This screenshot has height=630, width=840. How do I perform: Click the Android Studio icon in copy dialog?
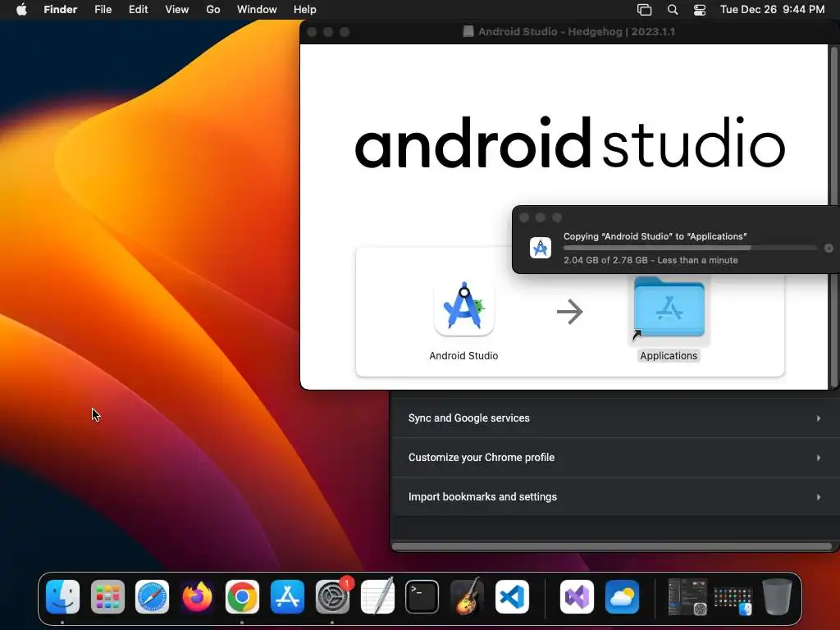click(541, 248)
